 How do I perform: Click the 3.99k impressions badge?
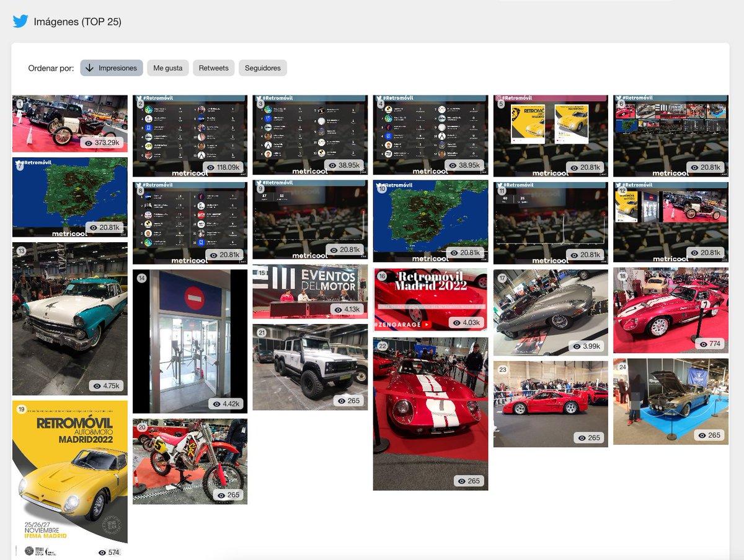(587, 346)
